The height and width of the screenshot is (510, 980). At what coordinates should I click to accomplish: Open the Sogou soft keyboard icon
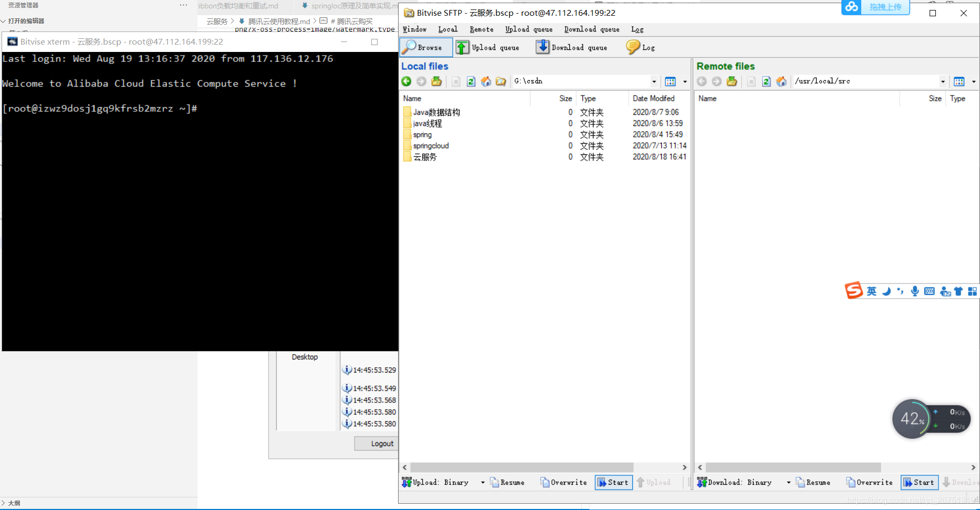tap(929, 291)
